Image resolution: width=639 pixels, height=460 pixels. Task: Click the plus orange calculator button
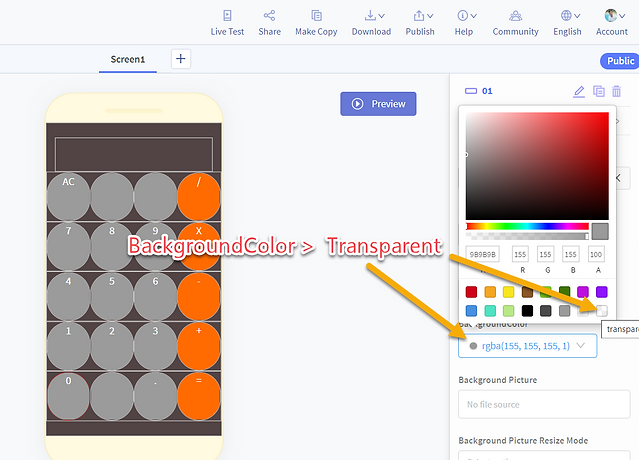pos(199,346)
